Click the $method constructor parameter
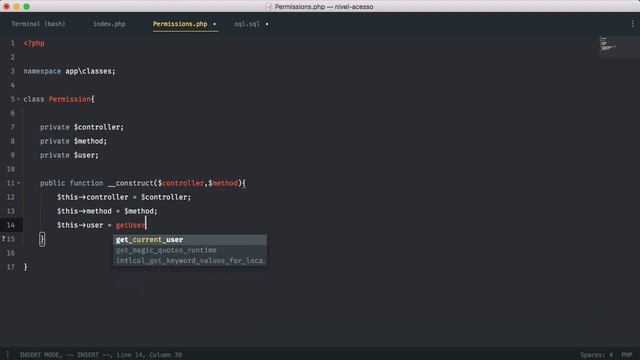 [223, 183]
